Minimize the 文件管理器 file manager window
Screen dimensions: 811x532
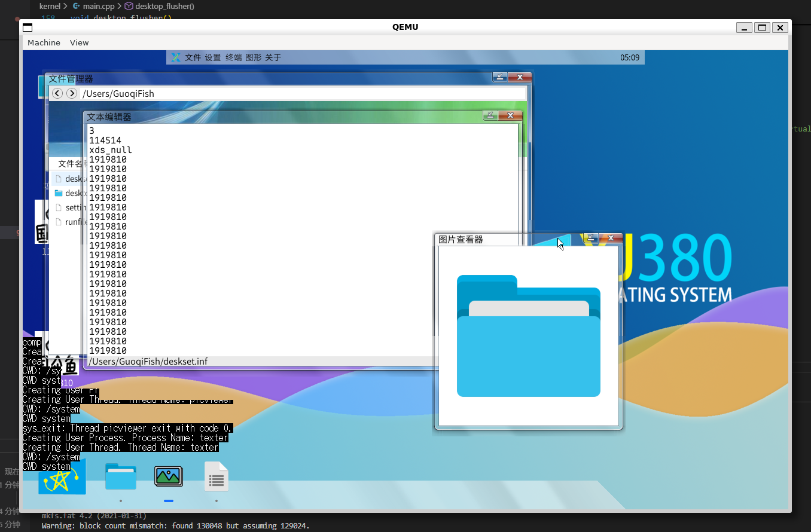[500, 77]
